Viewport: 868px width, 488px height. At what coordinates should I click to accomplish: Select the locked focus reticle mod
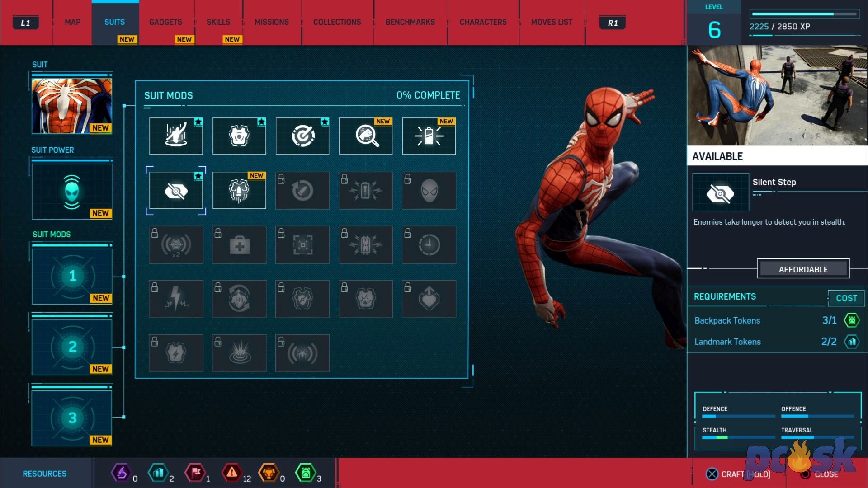coord(302,244)
